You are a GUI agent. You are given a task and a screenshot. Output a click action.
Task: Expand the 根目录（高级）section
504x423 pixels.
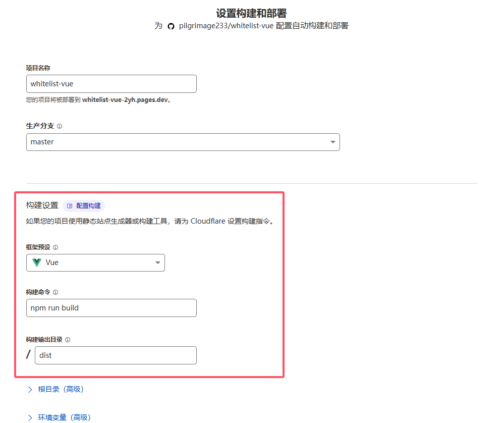(x=56, y=389)
